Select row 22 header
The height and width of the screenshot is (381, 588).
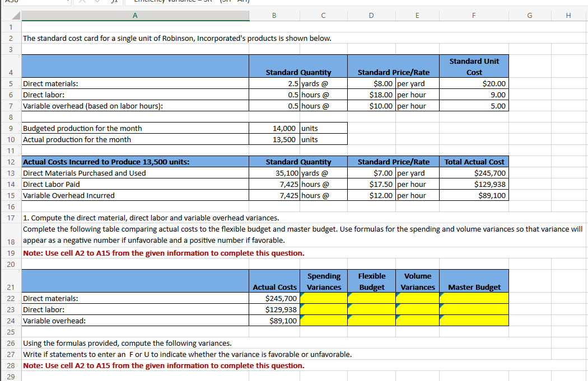[x=10, y=298]
